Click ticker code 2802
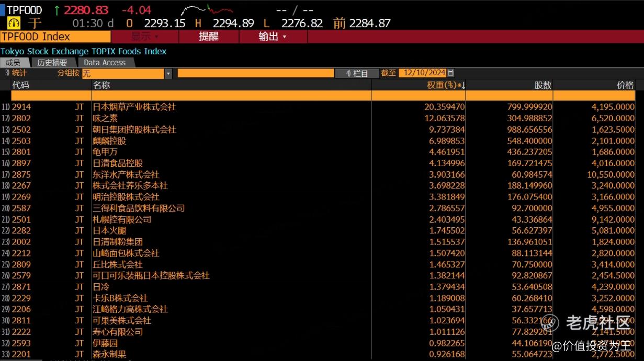 [x=21, y=118]
